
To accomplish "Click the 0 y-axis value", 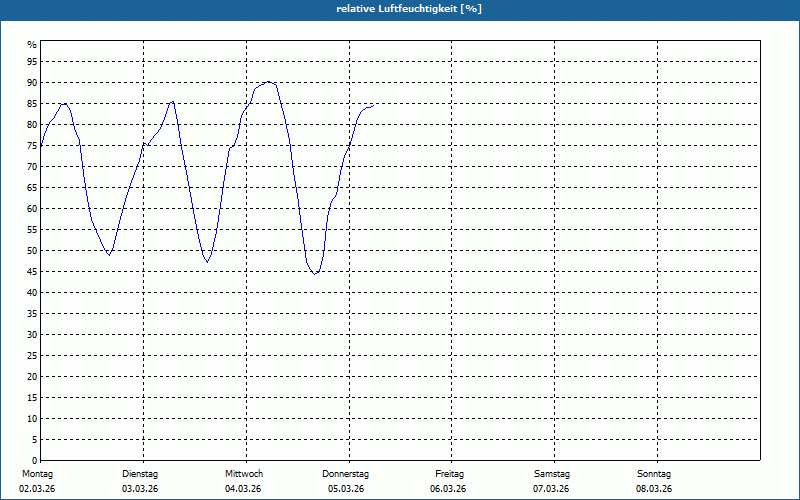I will pyautogui.click(x=35, y=460).
